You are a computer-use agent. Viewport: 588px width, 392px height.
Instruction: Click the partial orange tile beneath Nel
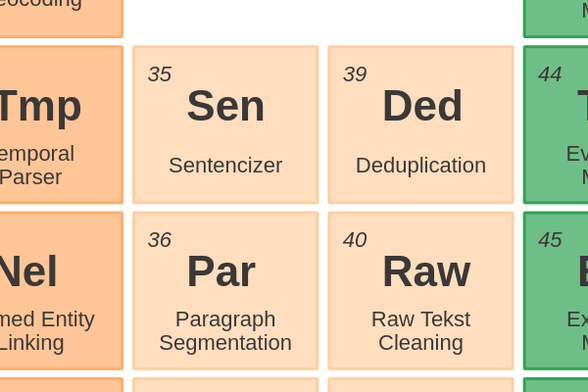(62, 385)
